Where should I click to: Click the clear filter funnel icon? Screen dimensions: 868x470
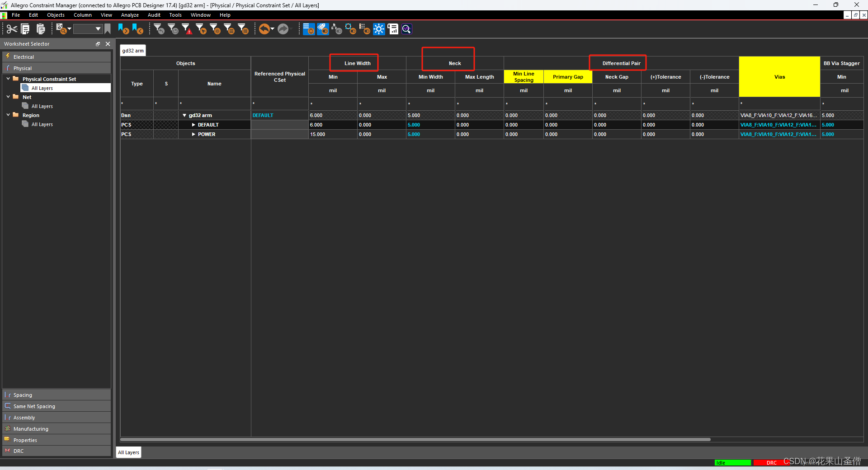click(159, 29)
